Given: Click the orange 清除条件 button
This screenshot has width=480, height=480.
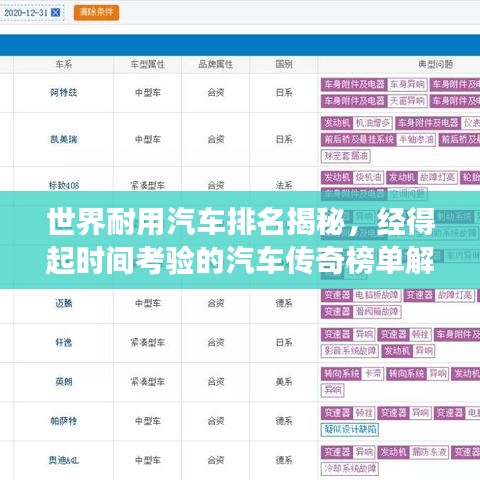Looking at the screenshot, I should pyautogui.click(x=96, y=13).
